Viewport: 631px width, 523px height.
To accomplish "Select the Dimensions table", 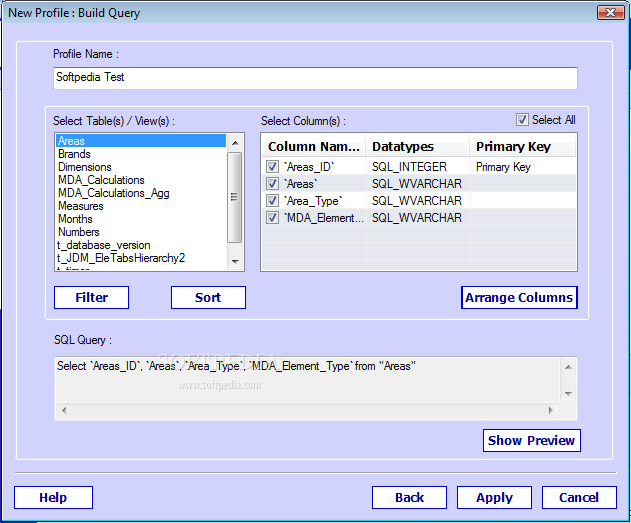I will point(141,167).
